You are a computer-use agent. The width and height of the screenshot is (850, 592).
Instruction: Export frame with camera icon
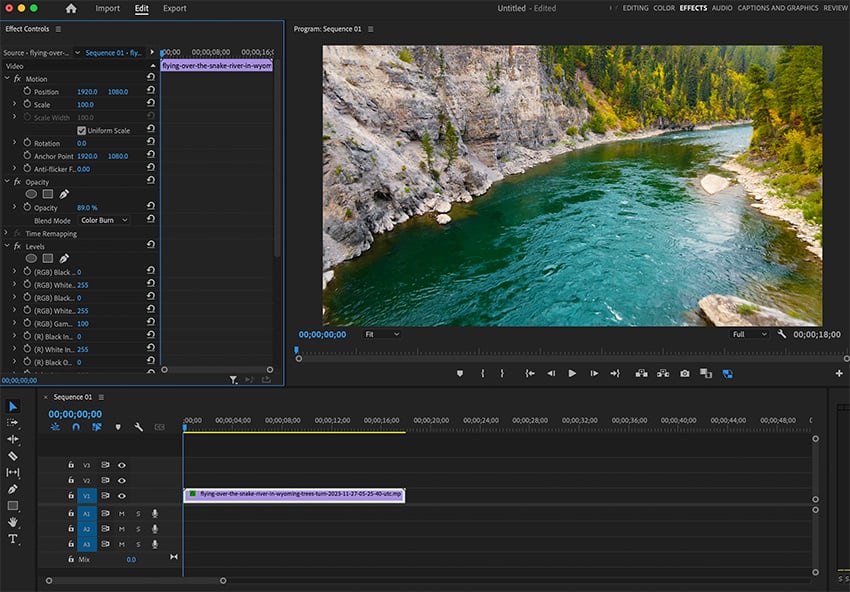click(685, 374)
